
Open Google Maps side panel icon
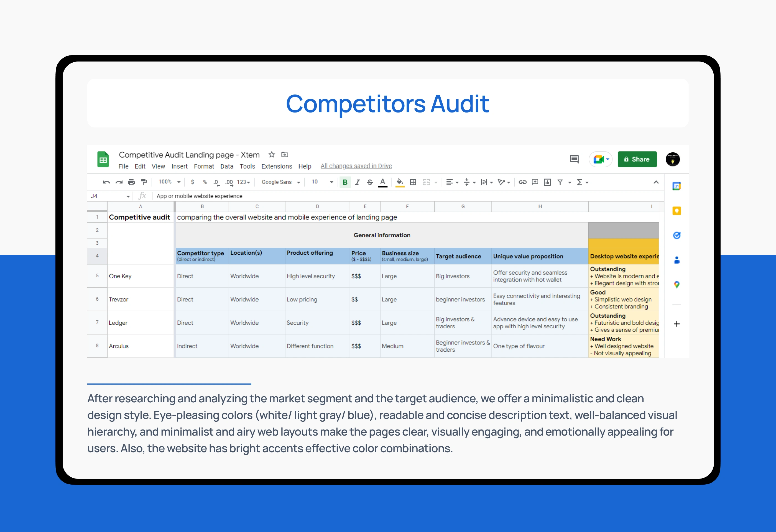677,285
